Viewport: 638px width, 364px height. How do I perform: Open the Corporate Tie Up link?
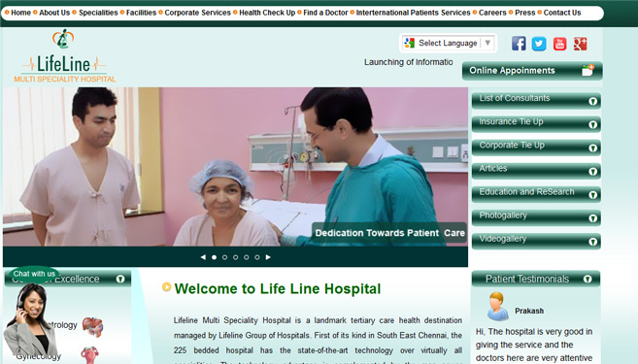(x=512, y=146)
